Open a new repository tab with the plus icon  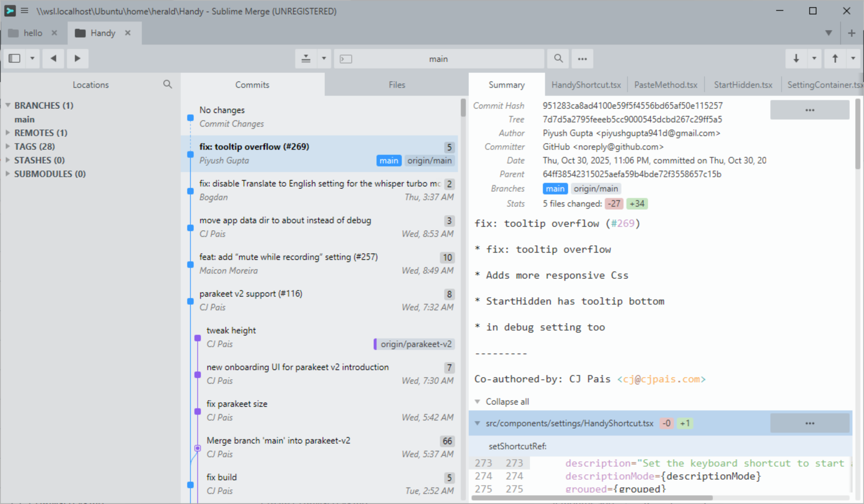click(851, 33)
